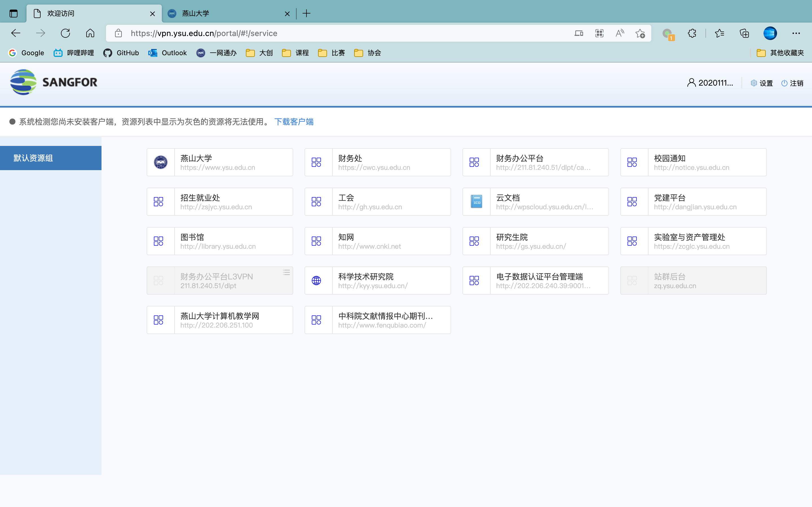The height and width of the screenshot is (507, 812).
Task: Open the collections icon in toolbar
Action: tap(744, 33)
